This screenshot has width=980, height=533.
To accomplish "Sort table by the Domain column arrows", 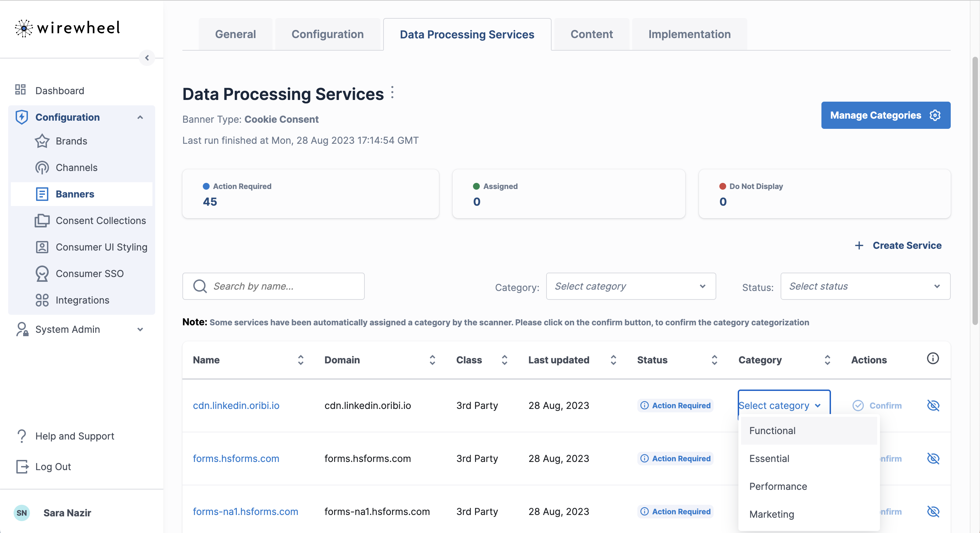I will coord(432,360).
